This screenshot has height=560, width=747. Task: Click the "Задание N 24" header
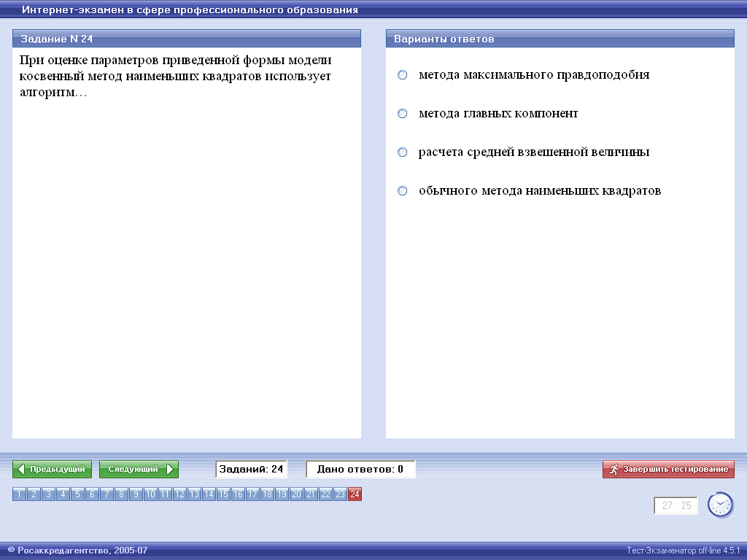click(187, 39)
